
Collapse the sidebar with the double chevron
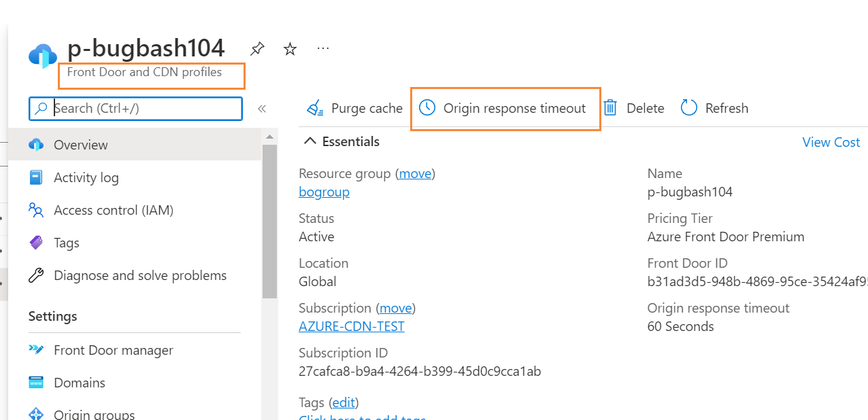[x=262, y=107]
